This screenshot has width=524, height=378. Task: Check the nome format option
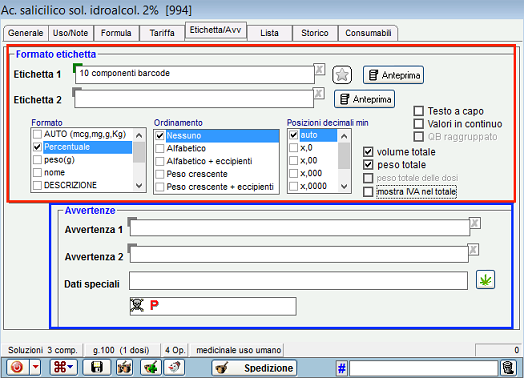37,172
